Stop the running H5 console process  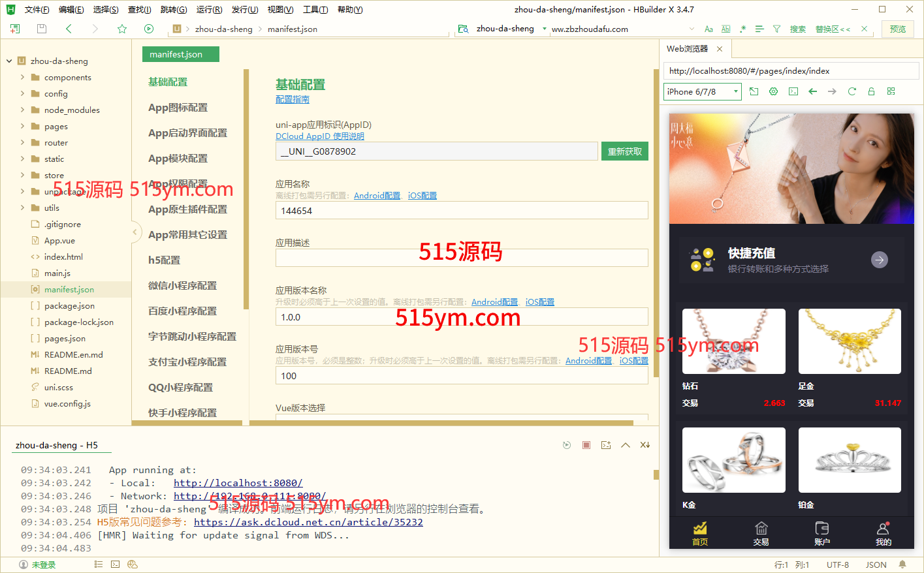[586, 445]
